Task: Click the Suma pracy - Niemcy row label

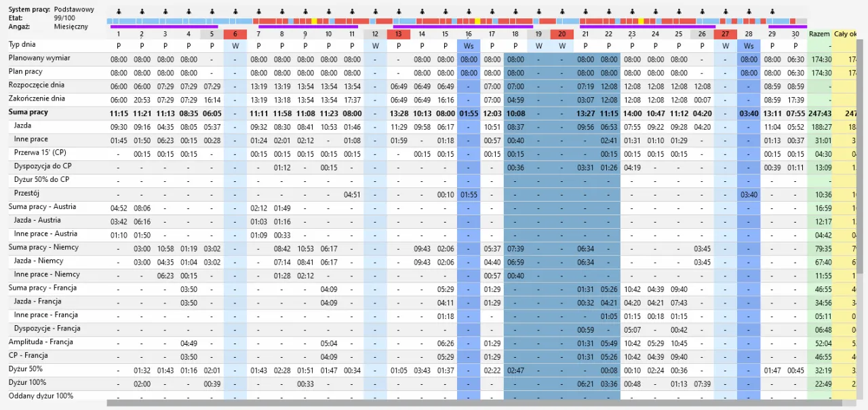Action: tap(43, 248)
